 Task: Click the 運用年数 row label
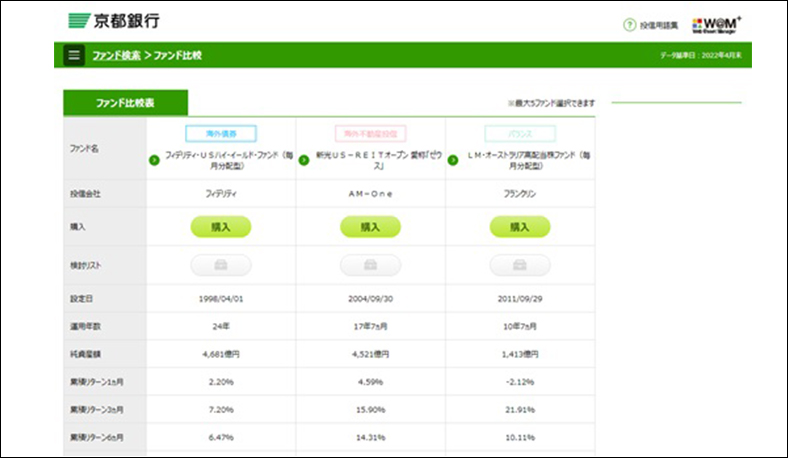pos(85,326)
